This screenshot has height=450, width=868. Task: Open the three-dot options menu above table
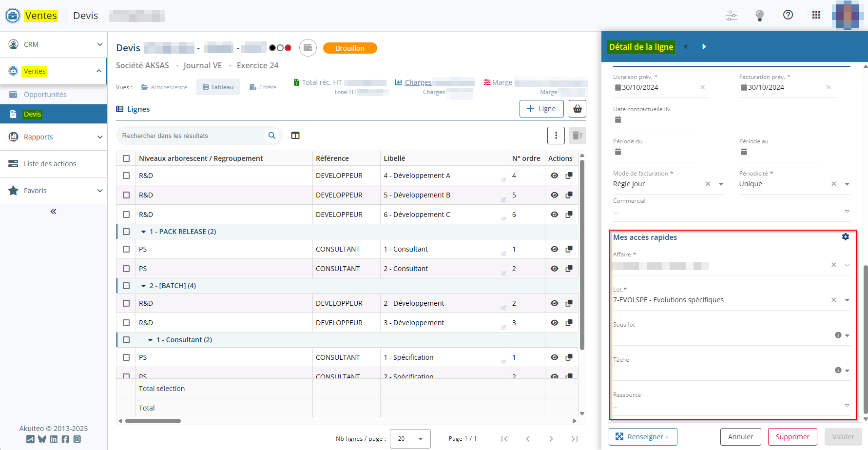click(556, 136)
